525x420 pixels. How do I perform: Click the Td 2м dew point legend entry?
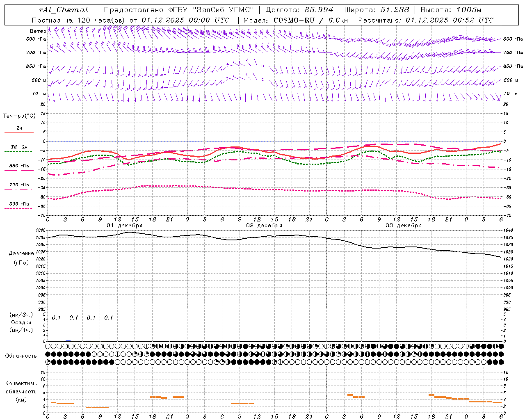point(19,147)
